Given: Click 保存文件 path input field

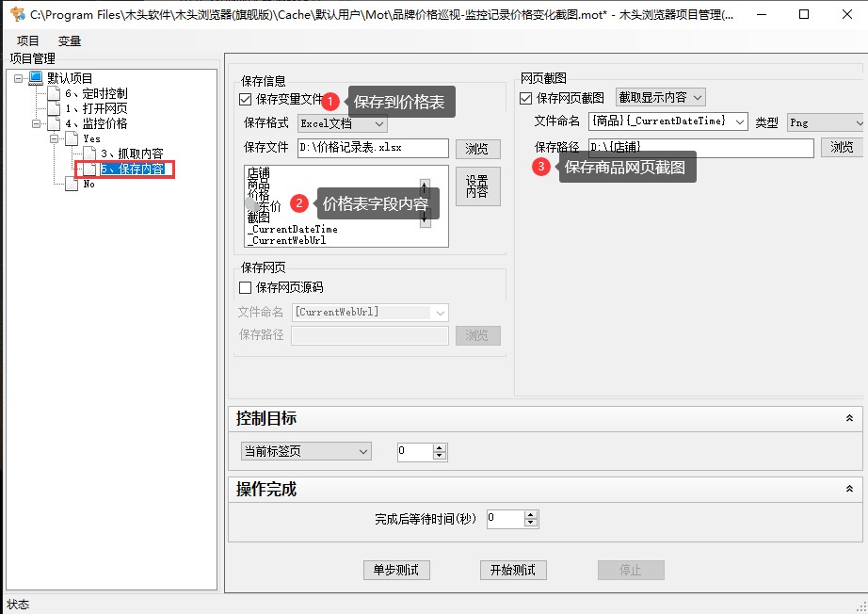Looking at the screenshot, I should [x=373, y=148].
